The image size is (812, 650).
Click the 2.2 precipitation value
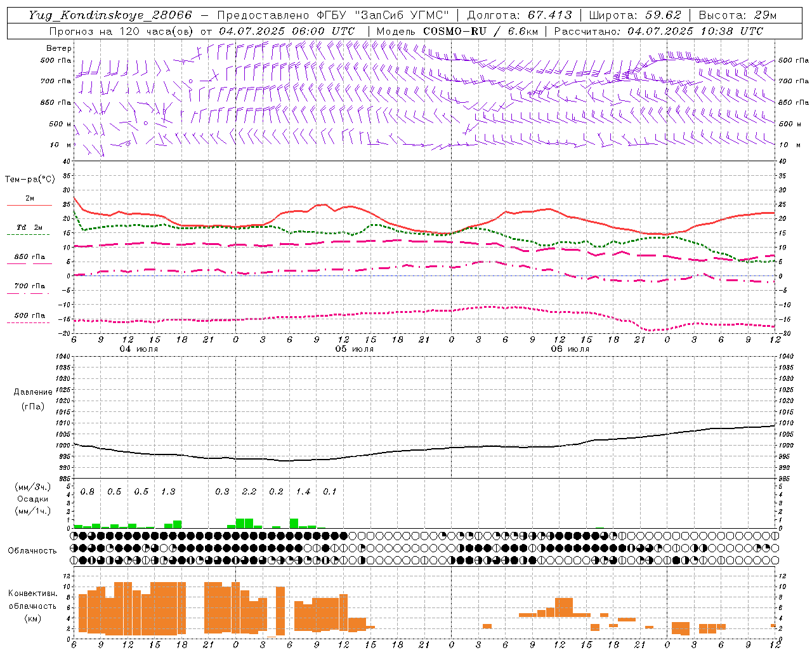pos(249,491)
